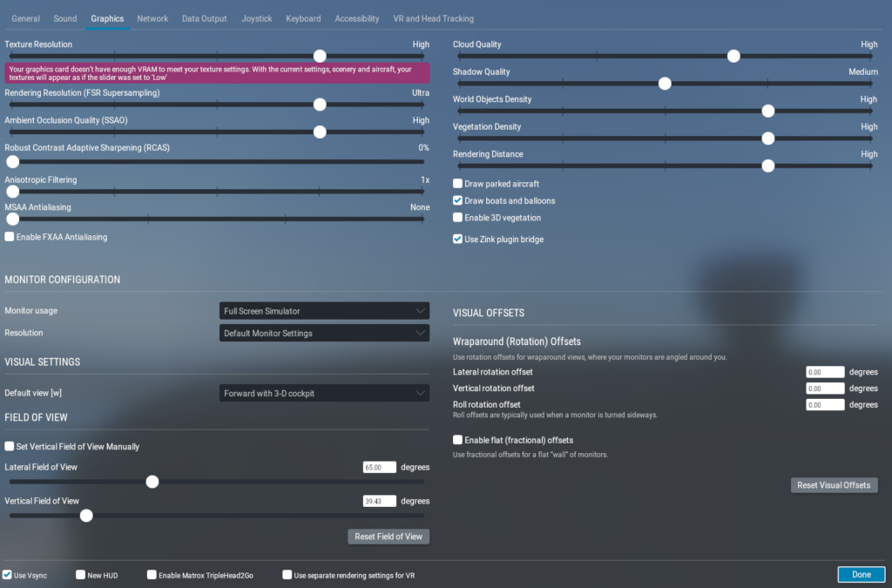892x588 pixels.
Task: Open the Sound tab
Action: [64, 19]
